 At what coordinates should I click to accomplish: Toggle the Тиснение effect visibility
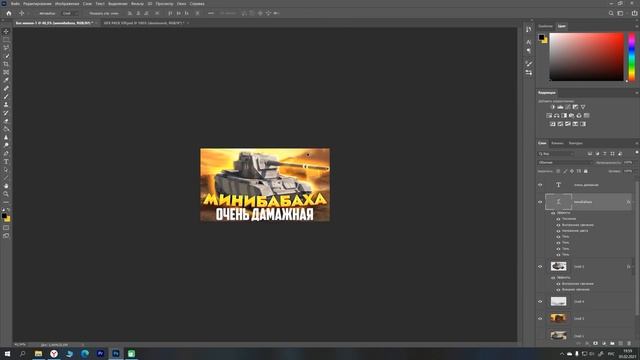[558, 219]
